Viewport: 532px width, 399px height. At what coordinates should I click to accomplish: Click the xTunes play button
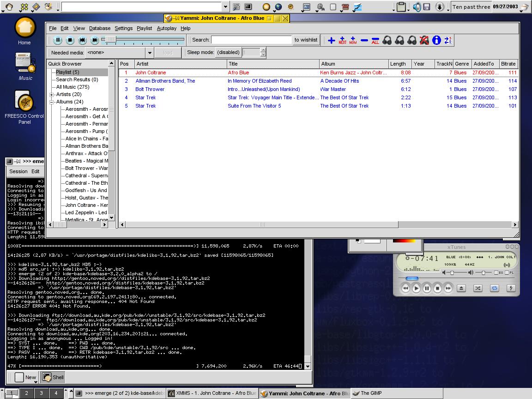(x=416, y=288)
